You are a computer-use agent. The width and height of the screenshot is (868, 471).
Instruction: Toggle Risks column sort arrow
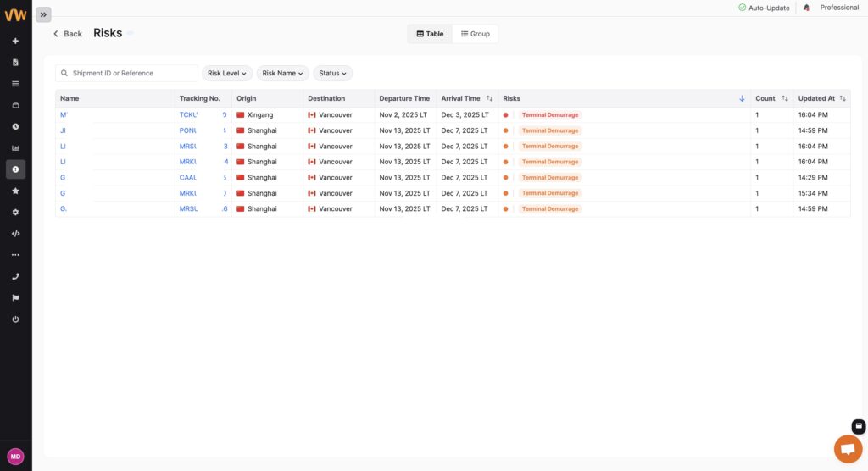click(742, 98)
